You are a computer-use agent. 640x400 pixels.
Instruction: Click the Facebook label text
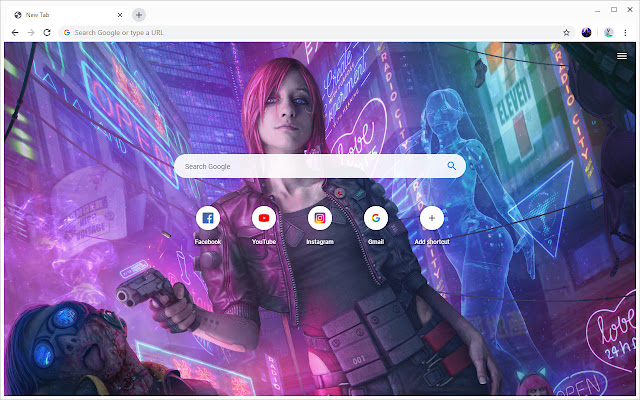208,242
